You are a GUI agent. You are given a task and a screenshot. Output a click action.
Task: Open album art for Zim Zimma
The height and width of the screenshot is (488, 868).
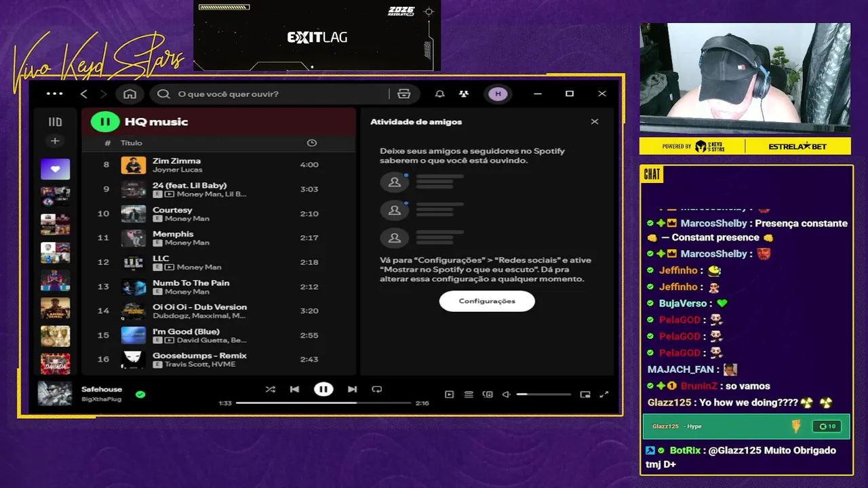134,165
